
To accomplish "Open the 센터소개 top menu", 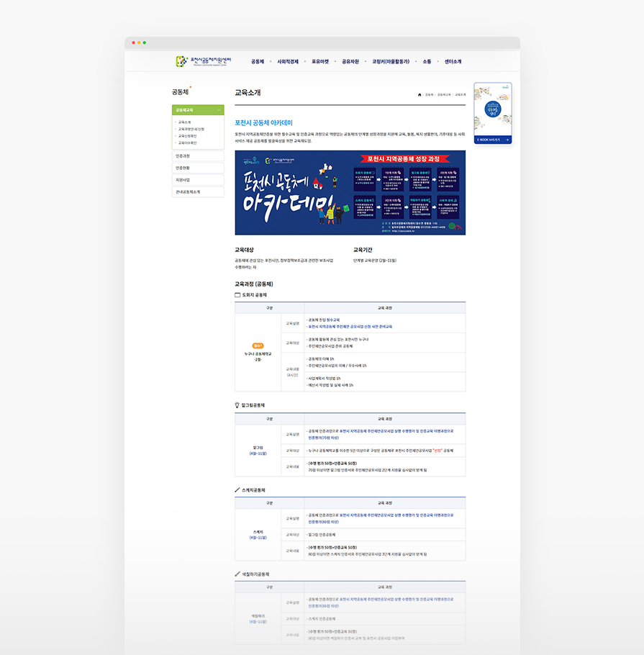I will pyautogui.click(x=453, y=62).
